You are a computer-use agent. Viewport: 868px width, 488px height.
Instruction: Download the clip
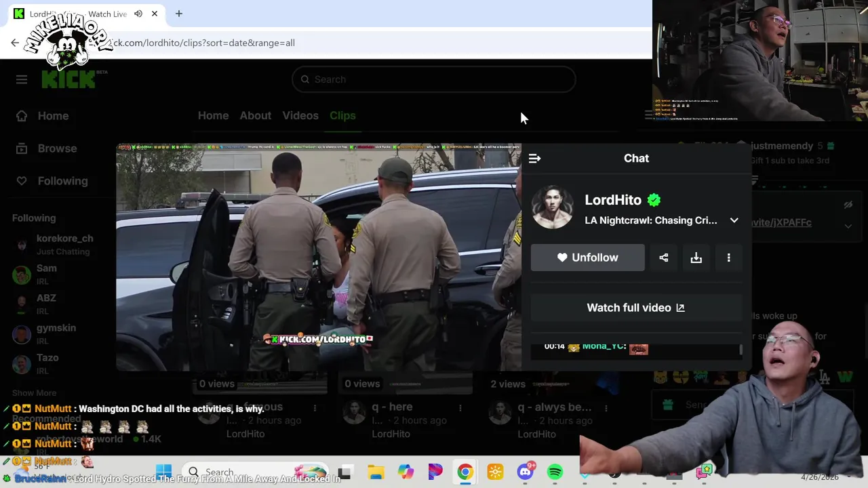pos(696,258)
